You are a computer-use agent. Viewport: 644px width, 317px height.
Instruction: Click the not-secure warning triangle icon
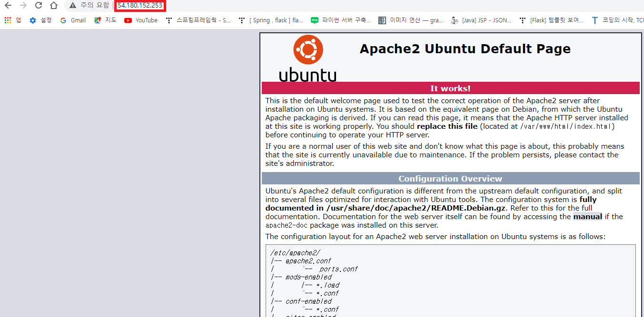(72, 5)
